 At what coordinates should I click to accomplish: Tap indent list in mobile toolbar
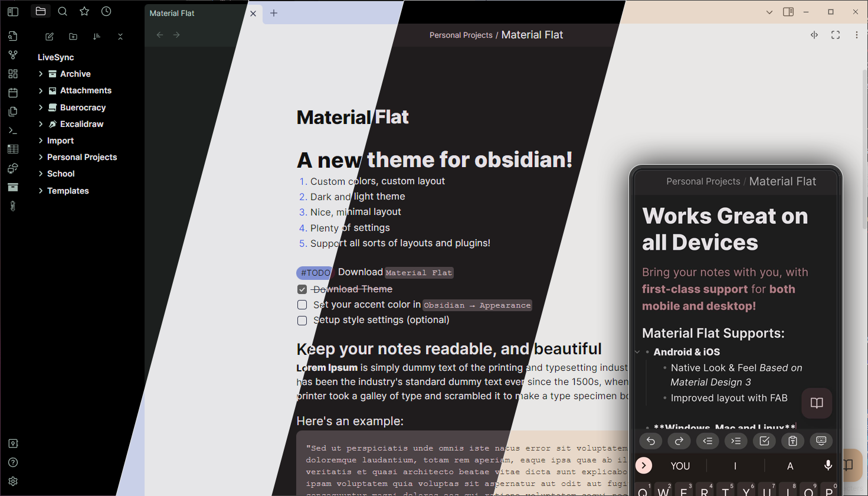[x=736, y=440]
